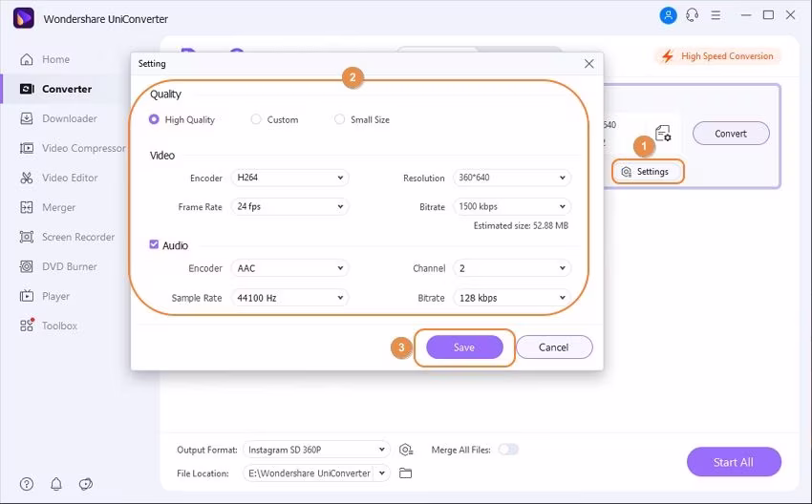The image size is (812, 504).
Task: Click the Wondershare UniConverter logo icon
Action: click(23, 19)
